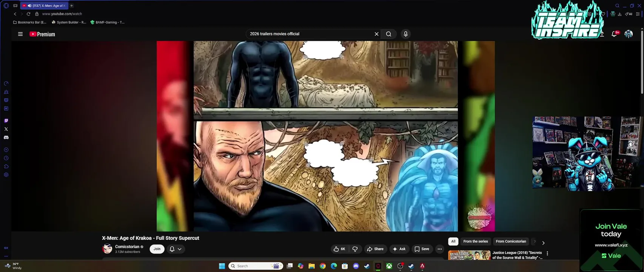The width and height of the screenshot is (644, 272).
Task: Save video to playlist
Action: (422, 249)
